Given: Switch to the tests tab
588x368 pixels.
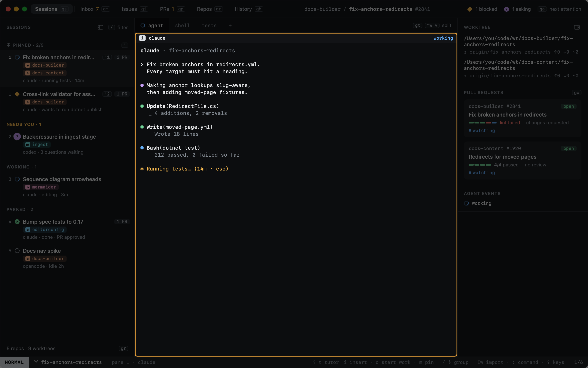Looking at the screenshot, I should coord(209,26).
